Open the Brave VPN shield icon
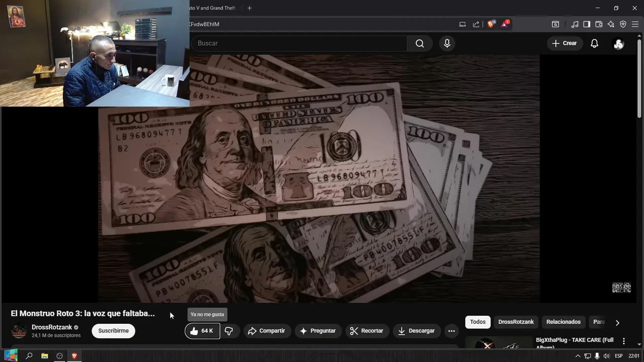 (623, 24)
